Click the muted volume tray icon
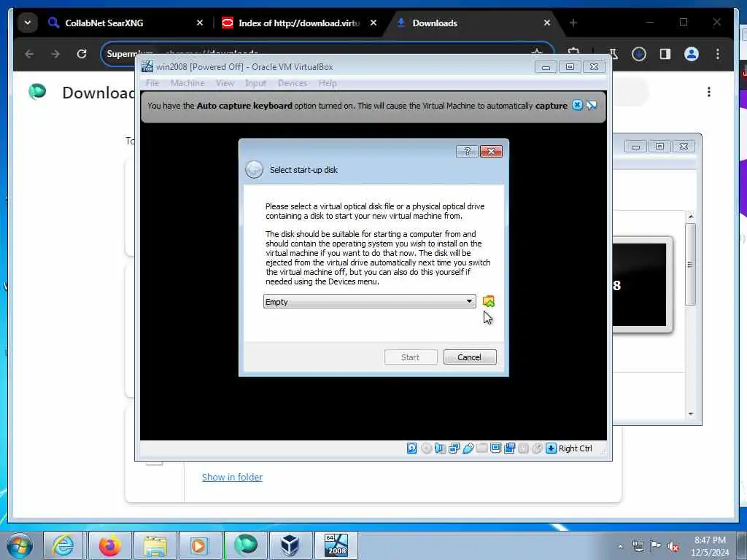The image size is (747, 560). point(673,546)
